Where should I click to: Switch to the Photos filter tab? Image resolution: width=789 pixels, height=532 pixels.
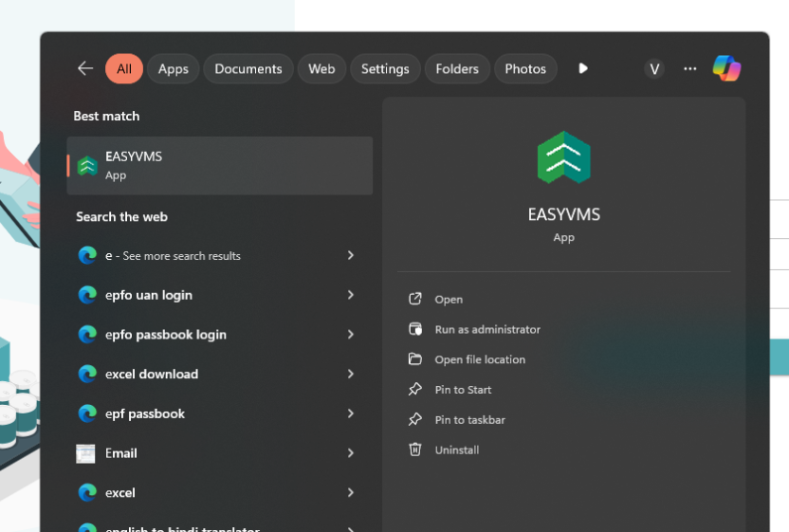[525, 69]
